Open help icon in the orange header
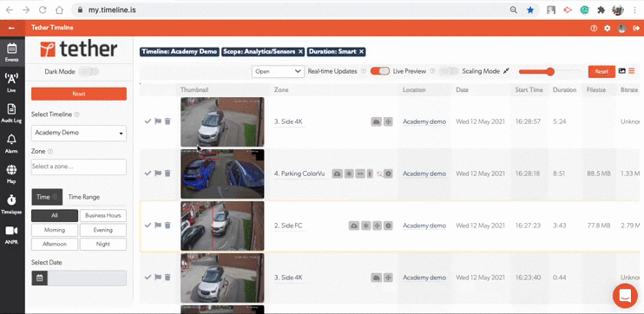The width and height of the screenshot is (644, 314). (594, 28)
